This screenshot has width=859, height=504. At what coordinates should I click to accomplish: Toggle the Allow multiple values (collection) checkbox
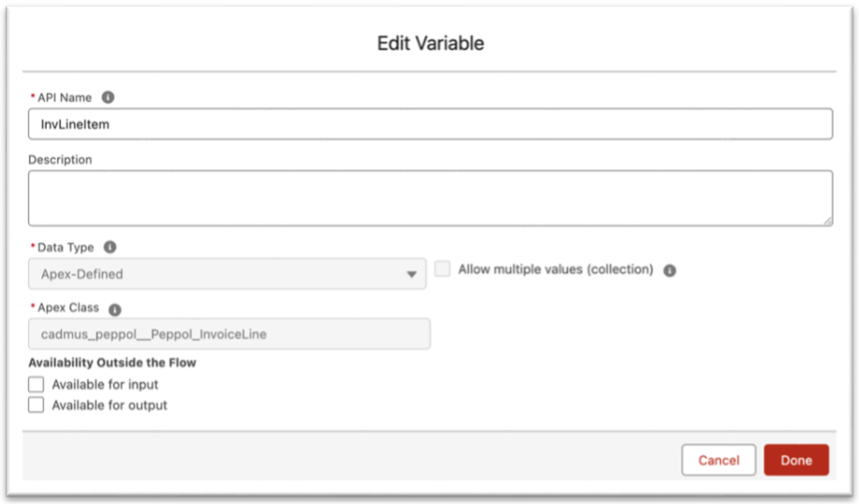point(442,269)
